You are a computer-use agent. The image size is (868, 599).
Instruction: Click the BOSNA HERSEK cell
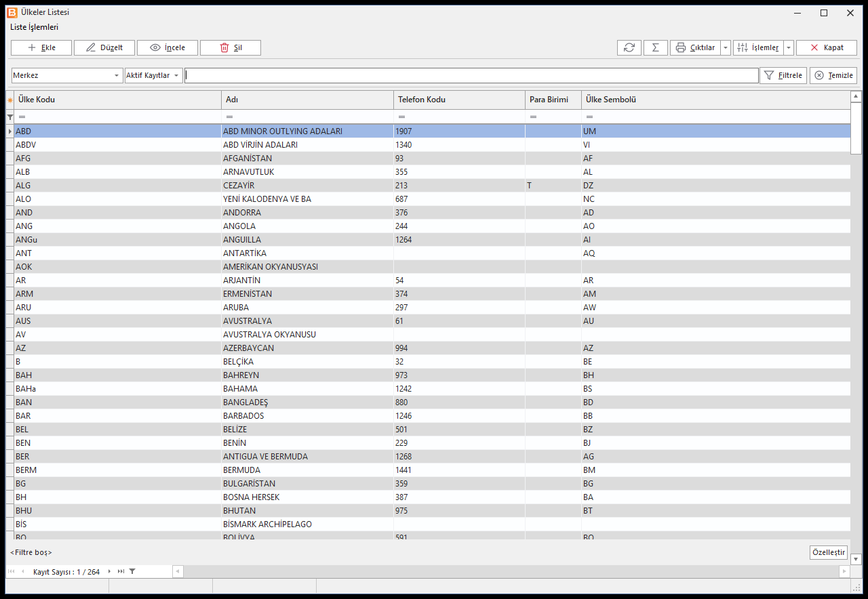pyautogui.click(x=307, y=497)
